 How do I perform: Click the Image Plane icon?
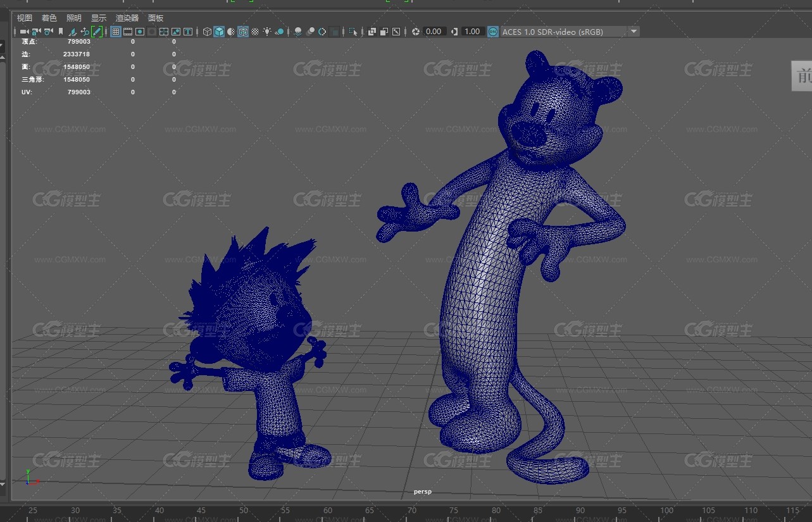coord(72,32)
